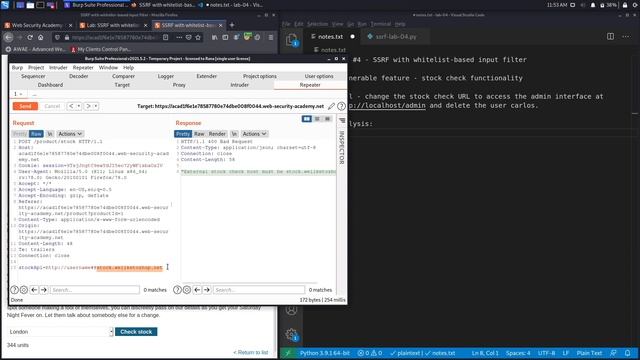Switch to side-by-side layout icon
640x360 pixels.
coord(307,119)
